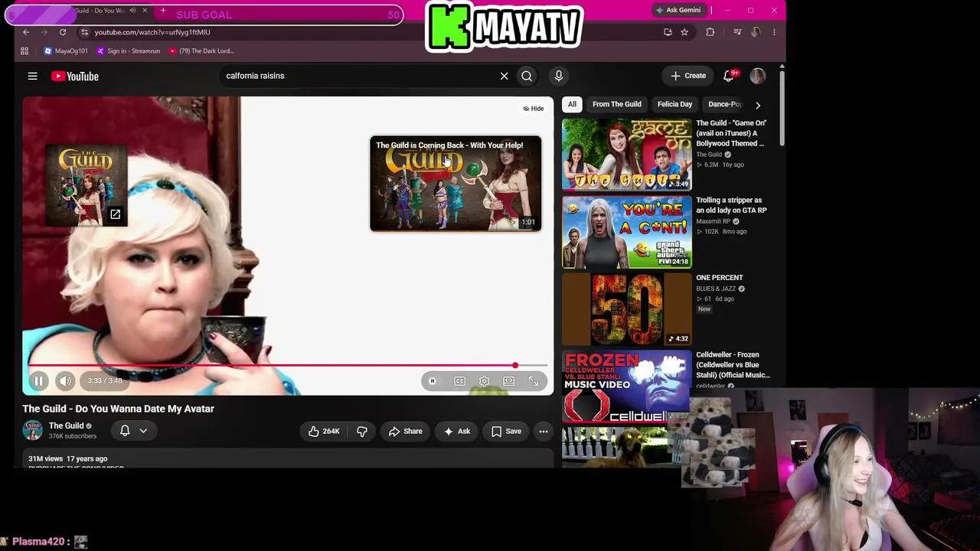Open a new browser tab
The height and width of the screenshot is (551, 980).
click(163, 11)
